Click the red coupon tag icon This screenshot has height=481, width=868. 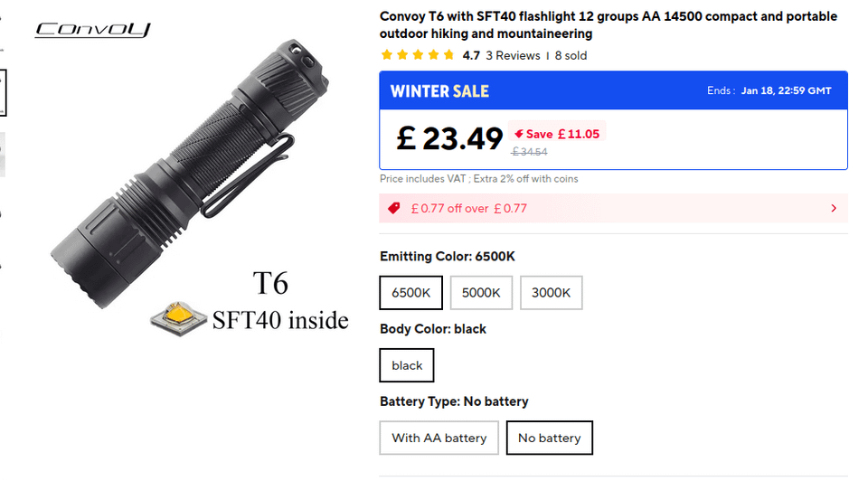click(x=393, y=208)
